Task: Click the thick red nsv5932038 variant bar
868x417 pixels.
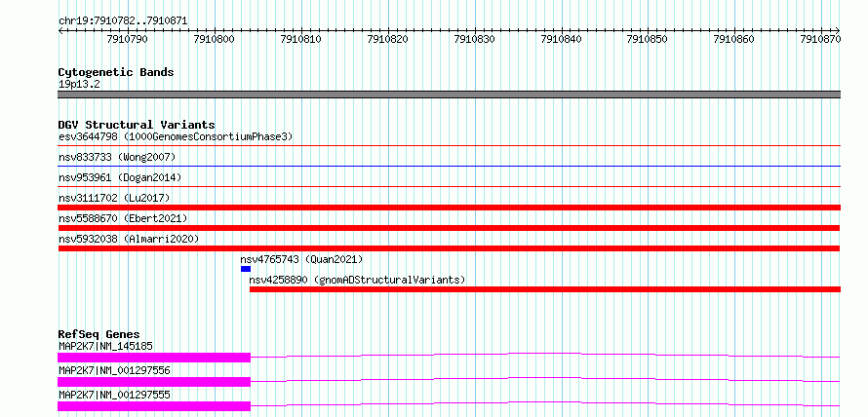Action: click(450, 248)
